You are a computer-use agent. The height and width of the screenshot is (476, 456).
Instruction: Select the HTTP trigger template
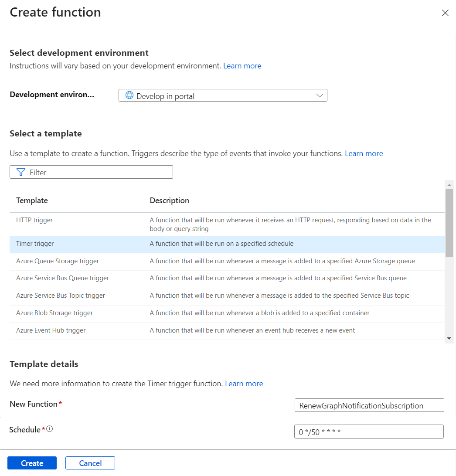coord(34,220)
